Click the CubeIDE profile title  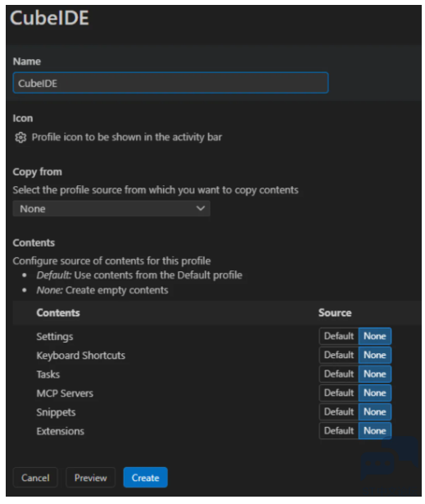(49, 18)
